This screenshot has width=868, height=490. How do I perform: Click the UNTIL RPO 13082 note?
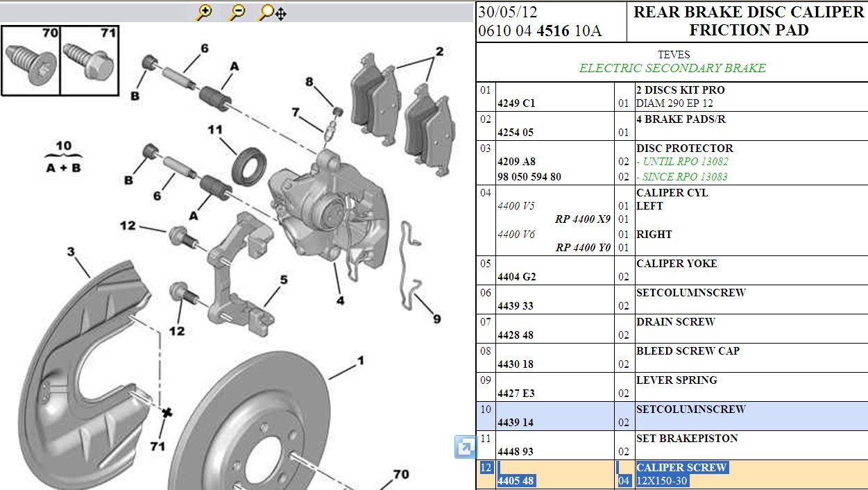[682, 162]
